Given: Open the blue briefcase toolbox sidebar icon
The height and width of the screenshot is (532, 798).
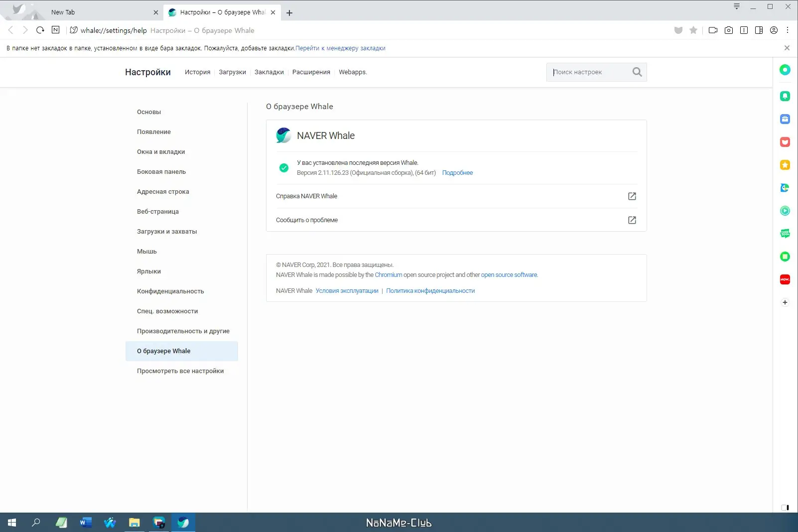Looking at the screenshot, I should (785, 119).
